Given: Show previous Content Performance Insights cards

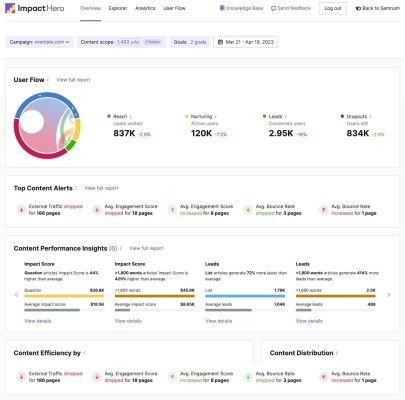Looking at the screenshot, I should click(16, 295).
